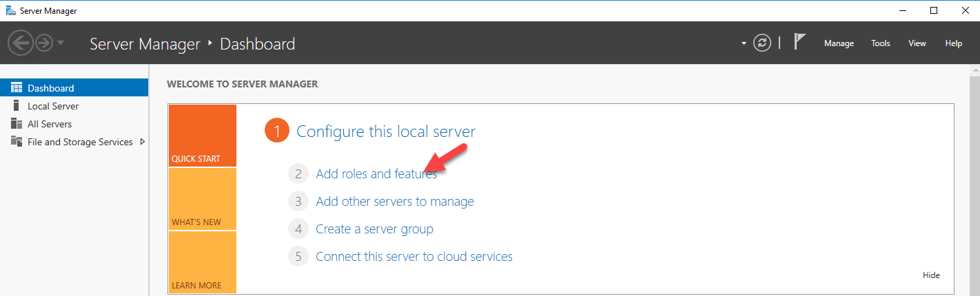The image size is (980, 296).
Task: Click Add other servers to manage
Action: point(395,202)
